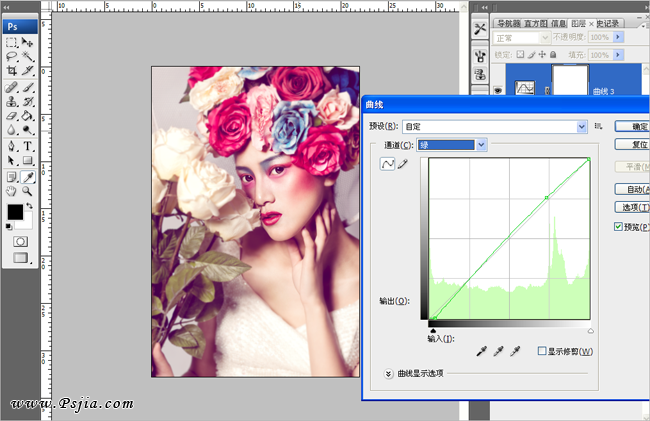Choose the Zoom magnifier tool
Screen dimensions: 650x421
point(28,190)
